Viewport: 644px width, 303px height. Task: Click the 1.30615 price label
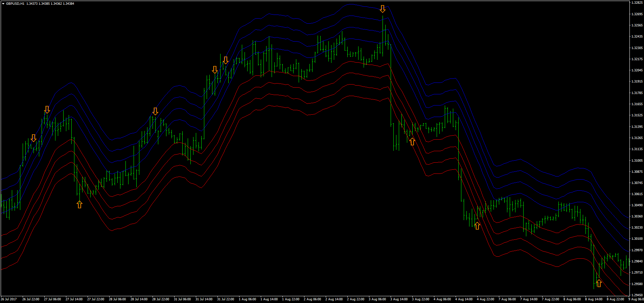pos(637,194)
